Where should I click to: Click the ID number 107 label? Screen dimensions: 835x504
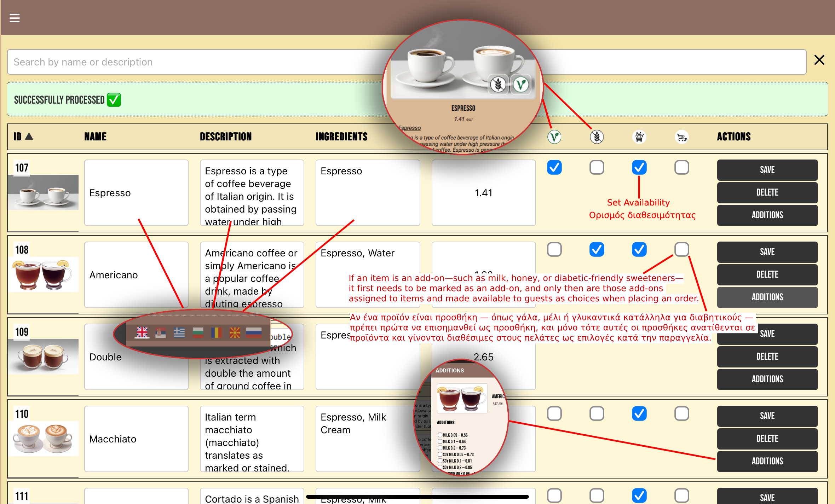click(22, 168)
